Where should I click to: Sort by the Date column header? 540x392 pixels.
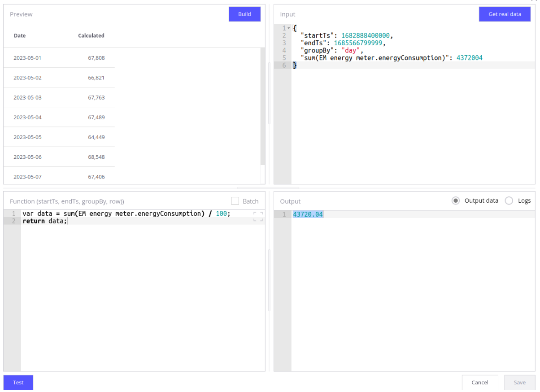(20, 35)
